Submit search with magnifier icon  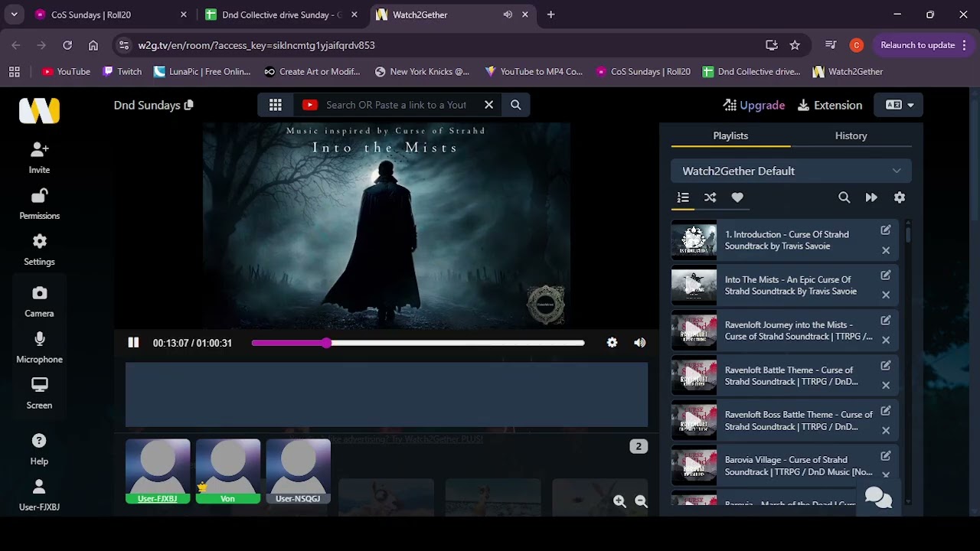pos(516,105)
